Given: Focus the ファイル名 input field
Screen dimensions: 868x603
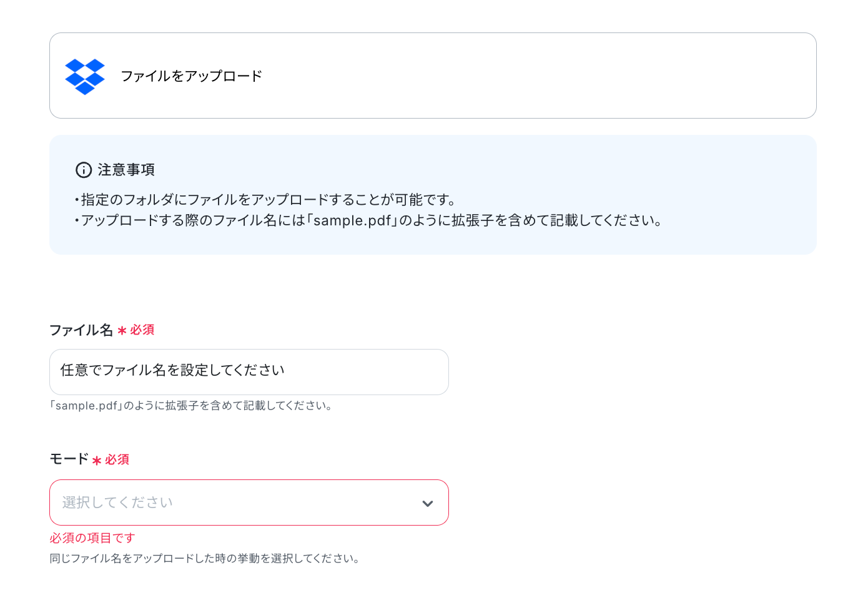Looking at the screenshot, I should click(249, 372).
